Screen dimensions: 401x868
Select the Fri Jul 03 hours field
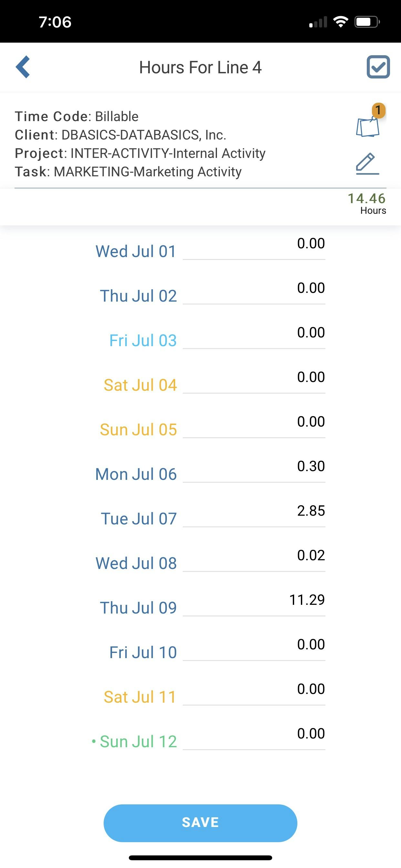[254, 337]
